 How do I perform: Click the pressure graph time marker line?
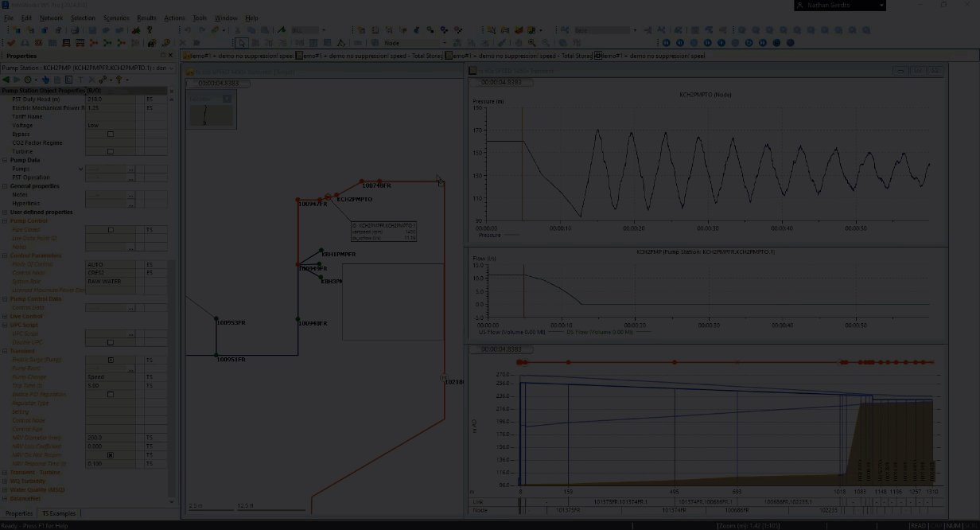[x=523, y=163]
